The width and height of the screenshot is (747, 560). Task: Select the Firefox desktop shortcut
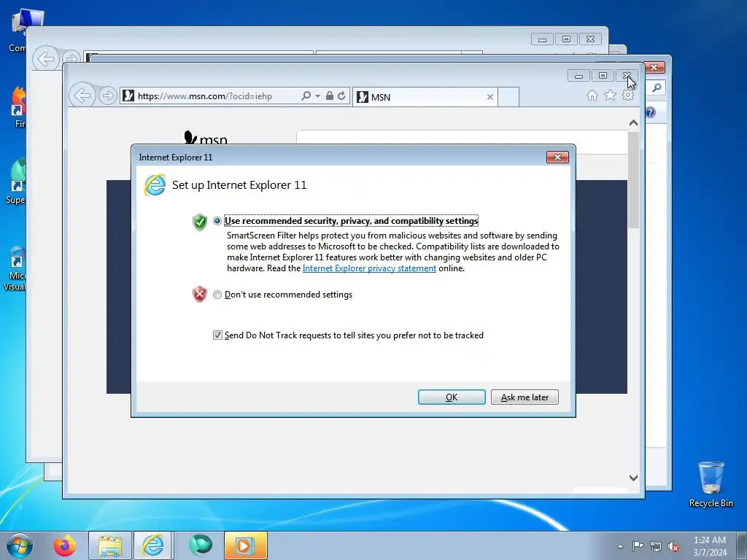point(19,108)
